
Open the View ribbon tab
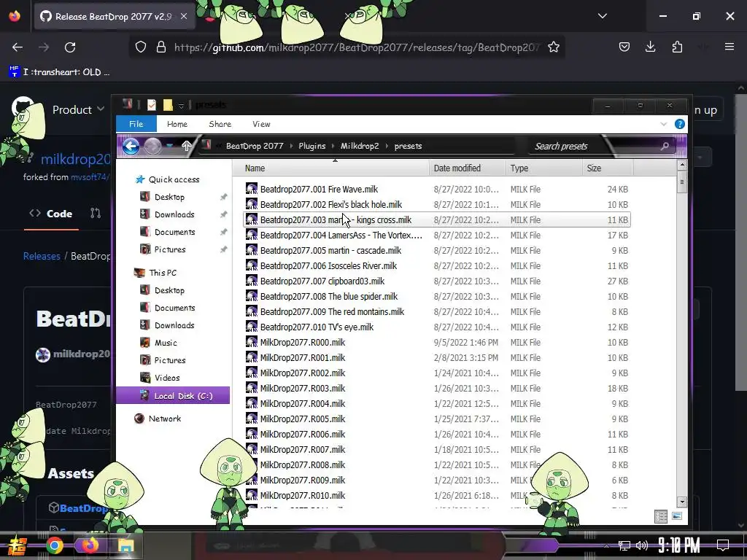click(x=261, y=124)
